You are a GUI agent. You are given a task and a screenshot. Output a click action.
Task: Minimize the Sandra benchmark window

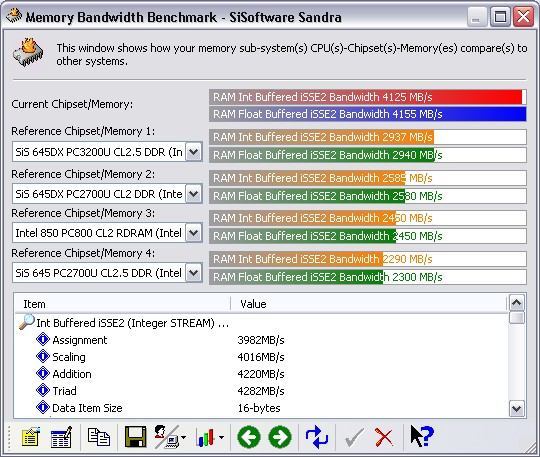coord(477,17)
